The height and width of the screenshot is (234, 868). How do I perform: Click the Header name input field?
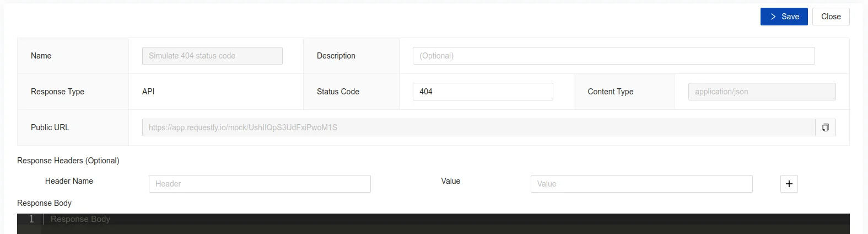(x=260, y=184)
